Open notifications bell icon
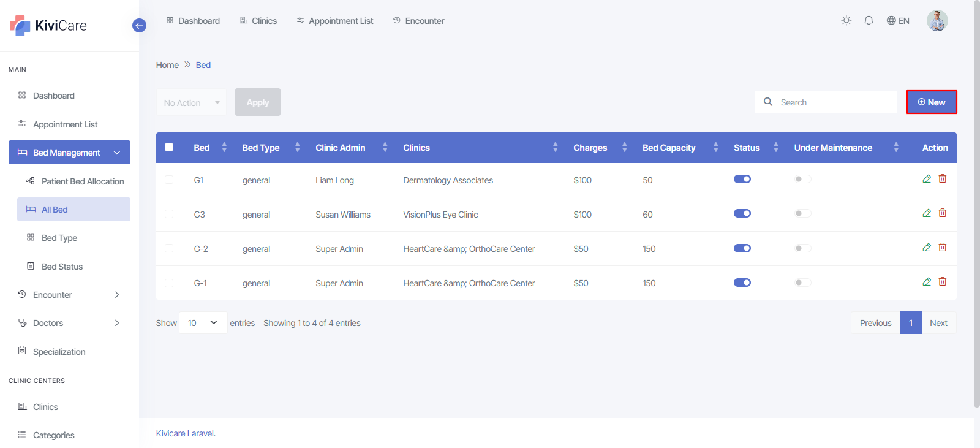The height and width of the screenshot is (448, 980). pos(869,21)
